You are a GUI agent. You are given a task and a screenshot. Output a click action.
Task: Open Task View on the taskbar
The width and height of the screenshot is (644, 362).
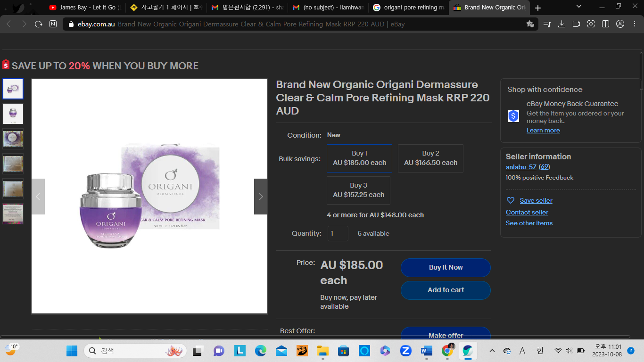(198, 351)
